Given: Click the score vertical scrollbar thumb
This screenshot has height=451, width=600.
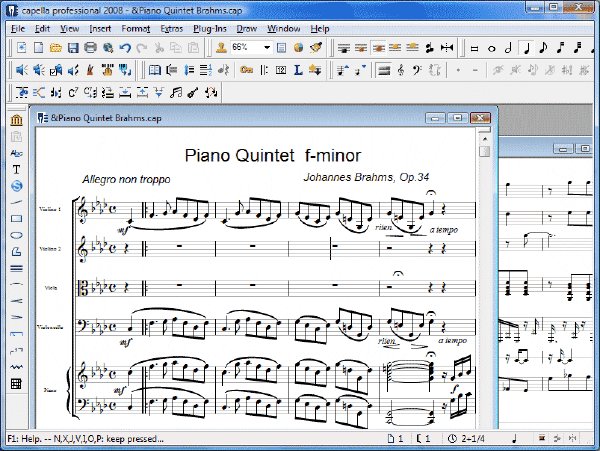Looking at the screenshot, I should click(485, 151).
